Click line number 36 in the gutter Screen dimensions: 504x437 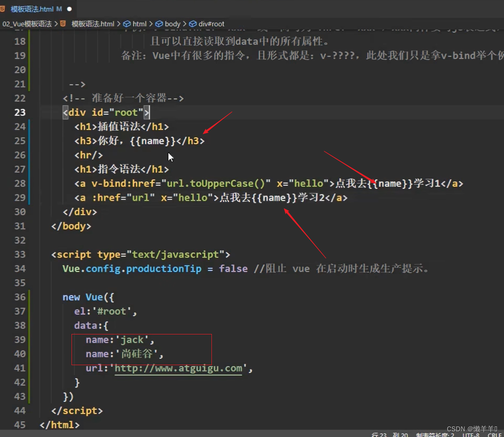point(20,297)
